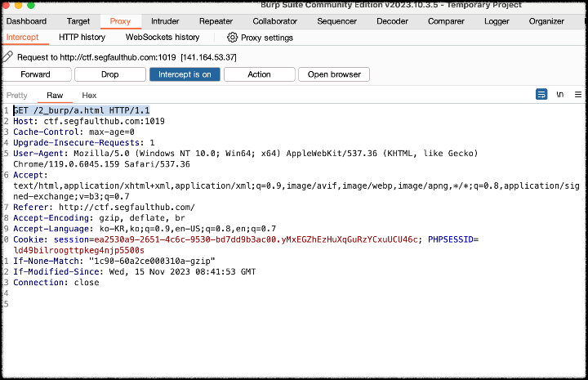The width and height of the screenshot is (588, 380).
Task: Click the Referer header line
Action: click(104, 207)
